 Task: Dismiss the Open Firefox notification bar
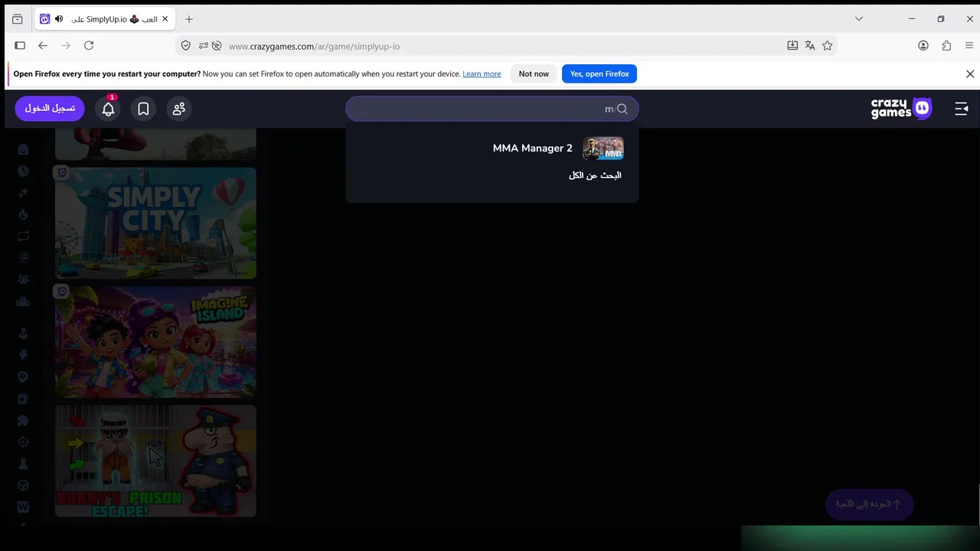tap(970, 74)
